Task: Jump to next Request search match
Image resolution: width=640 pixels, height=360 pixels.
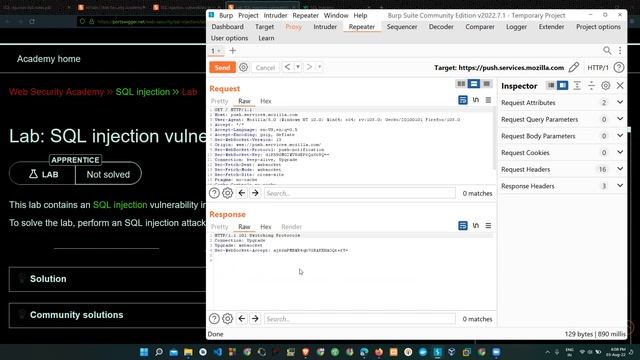Action: pos(255,193)
